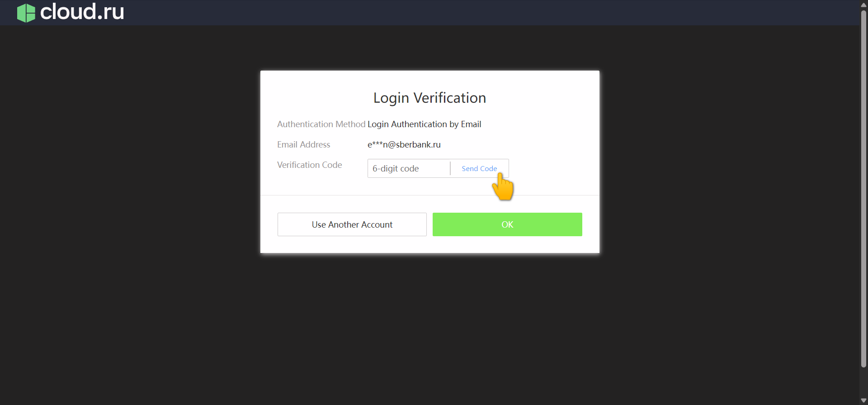
Task: Click the masked email e***n@sberbank.ru
Action: (x=404, y=144)
